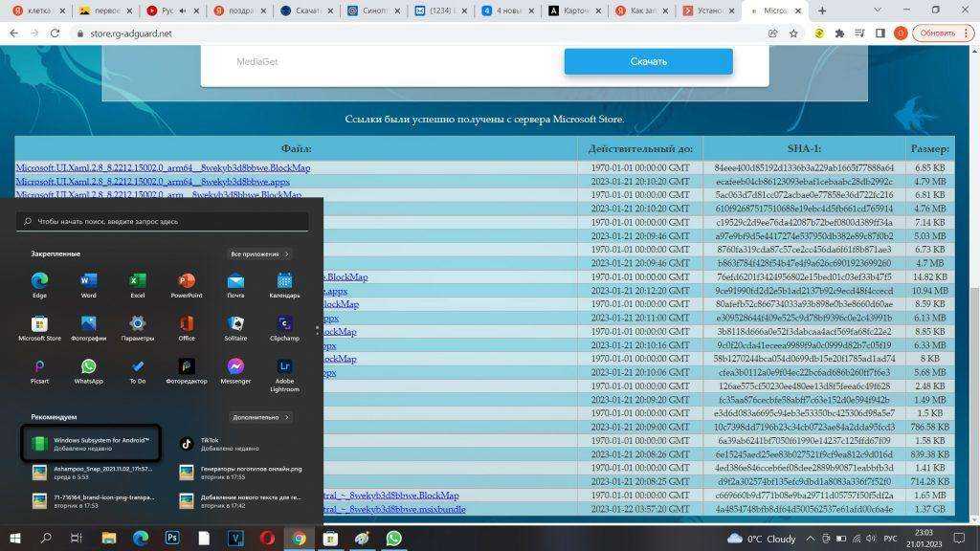Open Clipchamp in pinned apps
The image size is (980, 551).
[x=284, y=326]
